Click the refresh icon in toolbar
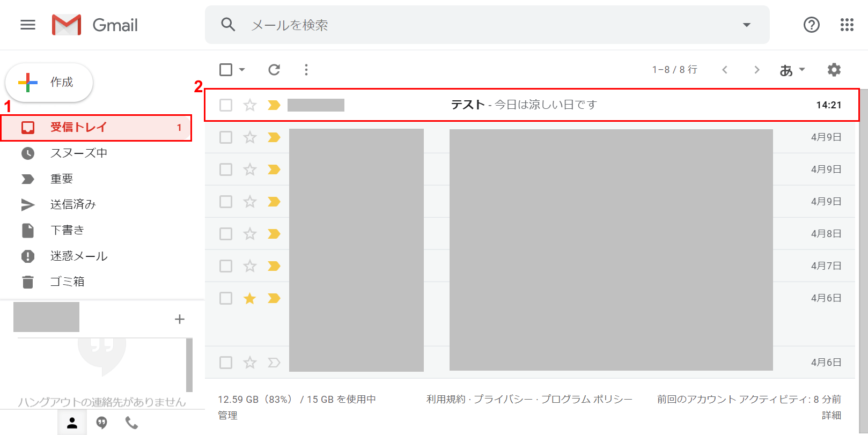This screenshot has width=868, height=435. (274, 70)
